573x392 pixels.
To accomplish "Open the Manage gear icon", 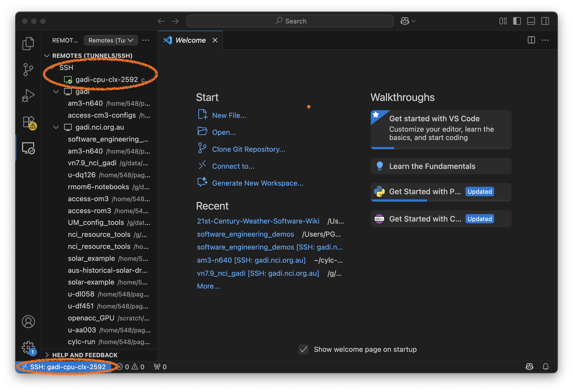I will (28, 348).
